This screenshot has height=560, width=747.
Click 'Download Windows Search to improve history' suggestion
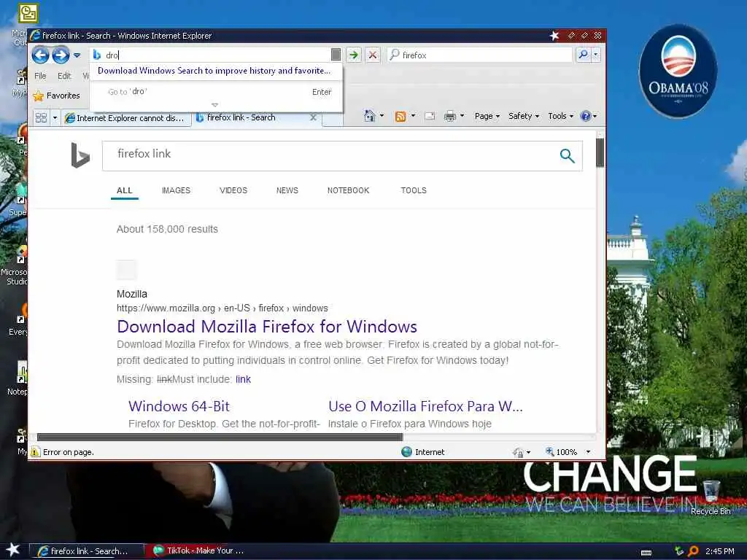coord(214,71)
